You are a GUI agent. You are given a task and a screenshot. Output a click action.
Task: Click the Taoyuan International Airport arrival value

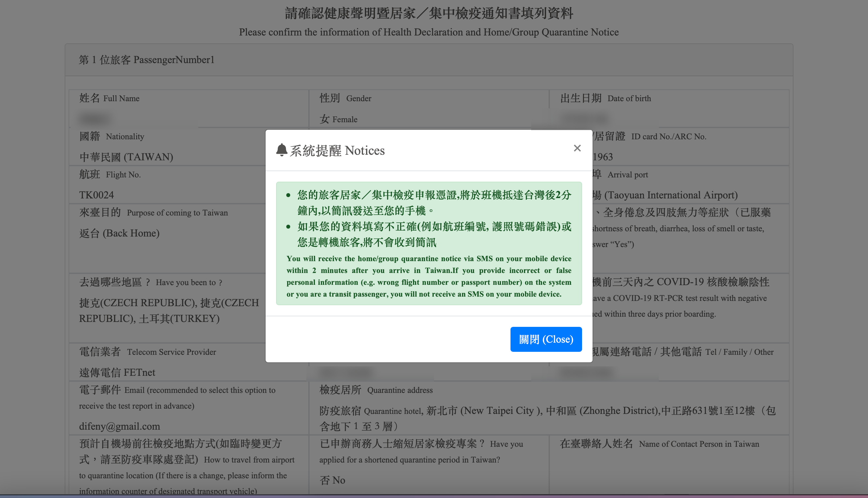665,195
